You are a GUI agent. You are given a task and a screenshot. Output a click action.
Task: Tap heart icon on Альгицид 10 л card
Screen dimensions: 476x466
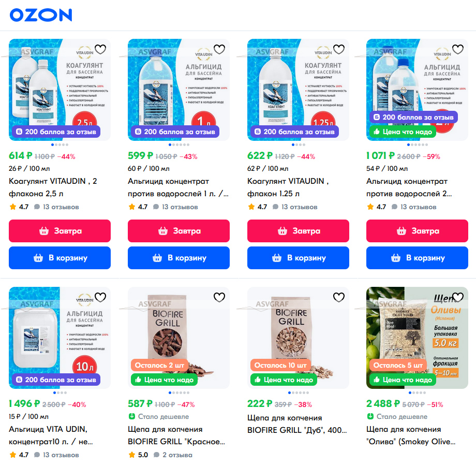(100, 297)
